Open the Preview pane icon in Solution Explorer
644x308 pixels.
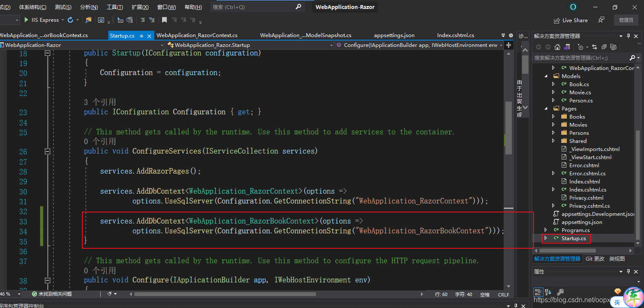604,47
